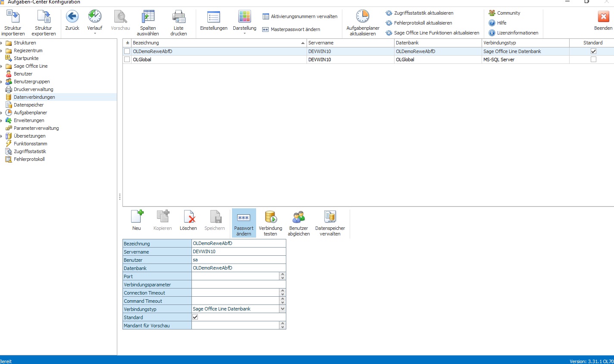The image size is (614, 364).
Task: Click Verbindungsparameter input field
Action: point(238,284)
